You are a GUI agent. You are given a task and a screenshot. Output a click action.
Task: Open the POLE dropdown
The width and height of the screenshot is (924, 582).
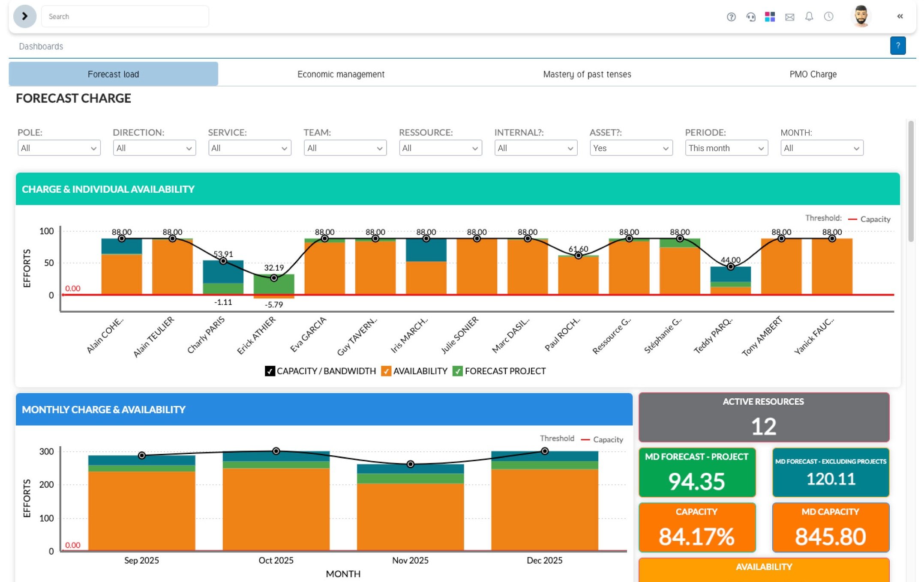(59, 148)
